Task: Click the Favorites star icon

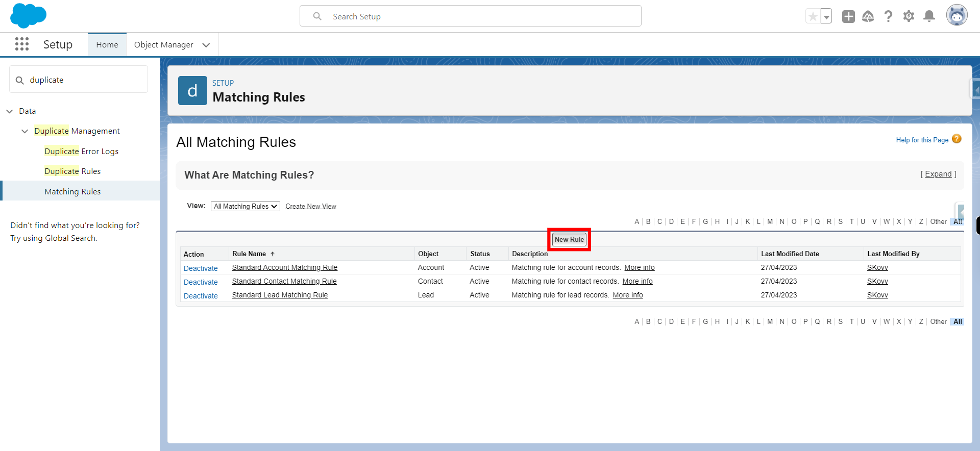Action: click(813, 16)
